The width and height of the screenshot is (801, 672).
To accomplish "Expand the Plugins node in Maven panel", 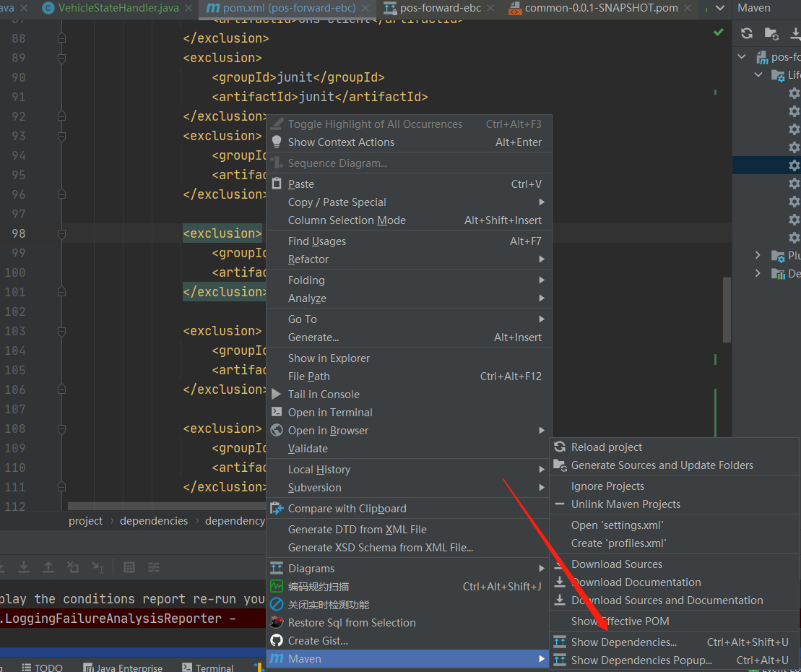I will (757, 254).
